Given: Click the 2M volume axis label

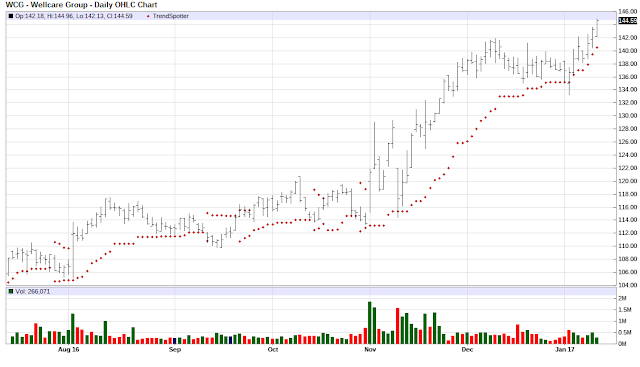Looking at the screenshot, I should point(622,298).
